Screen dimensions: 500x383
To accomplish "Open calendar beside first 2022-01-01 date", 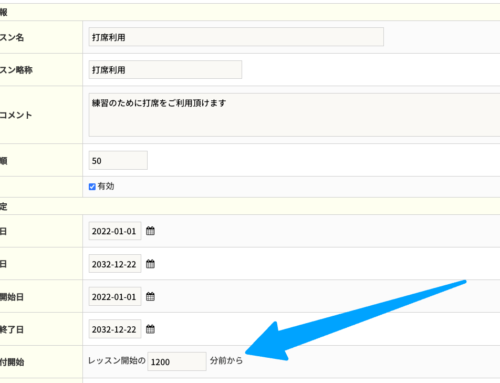I will tap(150, 231).
